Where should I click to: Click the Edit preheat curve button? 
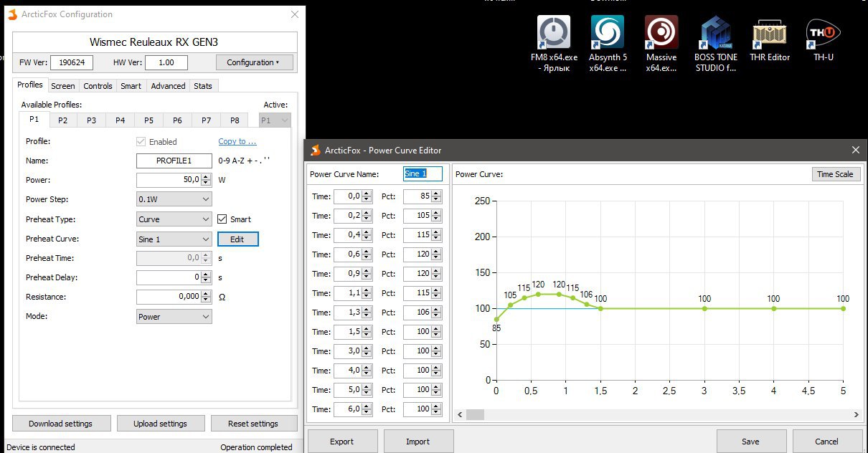(x=237, y=239)
